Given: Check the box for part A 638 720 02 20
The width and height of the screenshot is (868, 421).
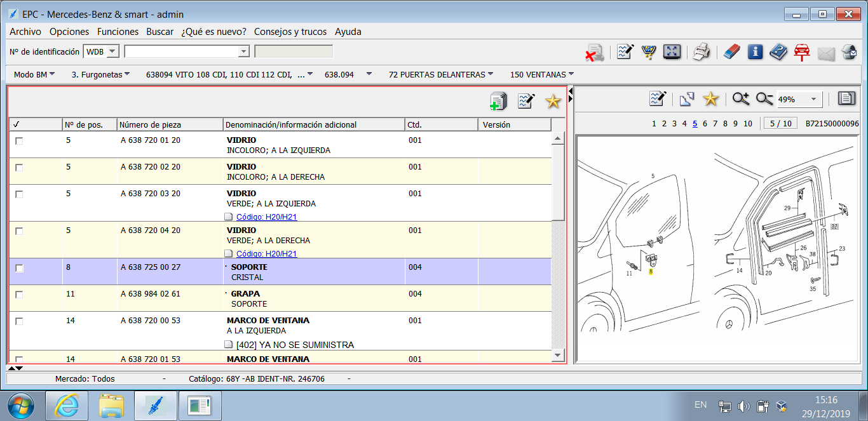Looking at the screenshot, I should click(19, 168).
